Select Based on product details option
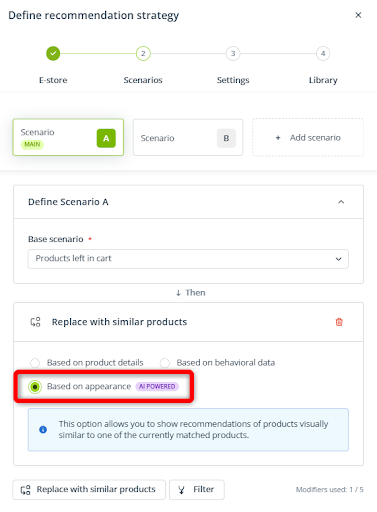Viewport: 377px width, 512px height. (35, 363)
